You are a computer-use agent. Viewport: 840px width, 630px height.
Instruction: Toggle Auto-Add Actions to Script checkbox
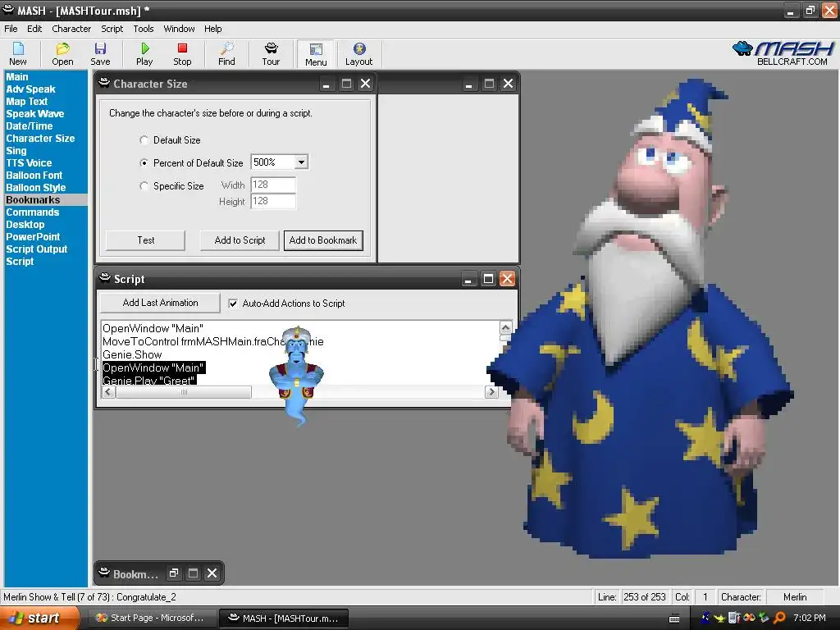pos(233,304)
